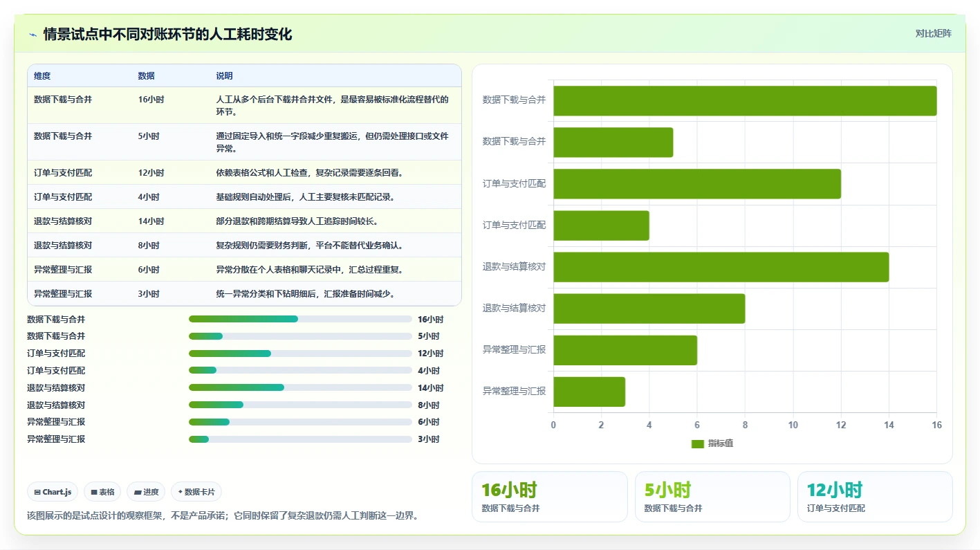
Task: Open the 12小时 订单与支付匹配 data card
Action: (875, 497)
